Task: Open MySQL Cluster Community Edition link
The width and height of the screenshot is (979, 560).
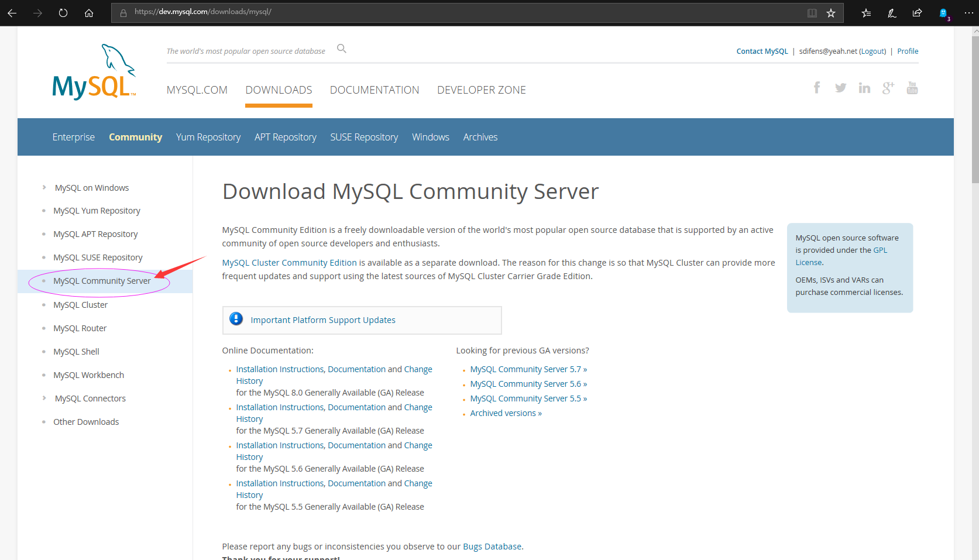Action: point(290,263)
